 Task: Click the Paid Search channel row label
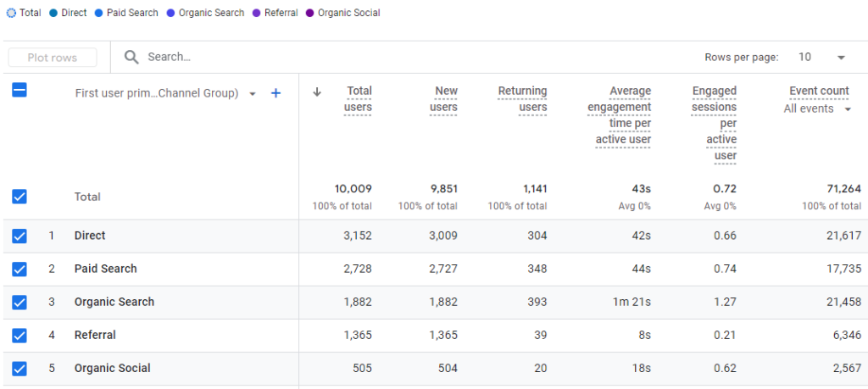(x=106, y=269)
